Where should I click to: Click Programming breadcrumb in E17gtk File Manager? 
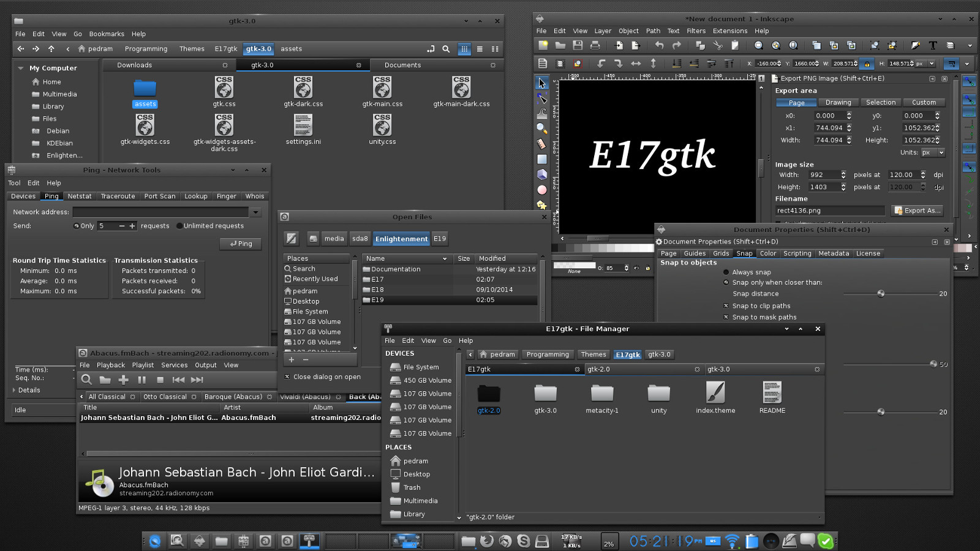pos(548,354)
